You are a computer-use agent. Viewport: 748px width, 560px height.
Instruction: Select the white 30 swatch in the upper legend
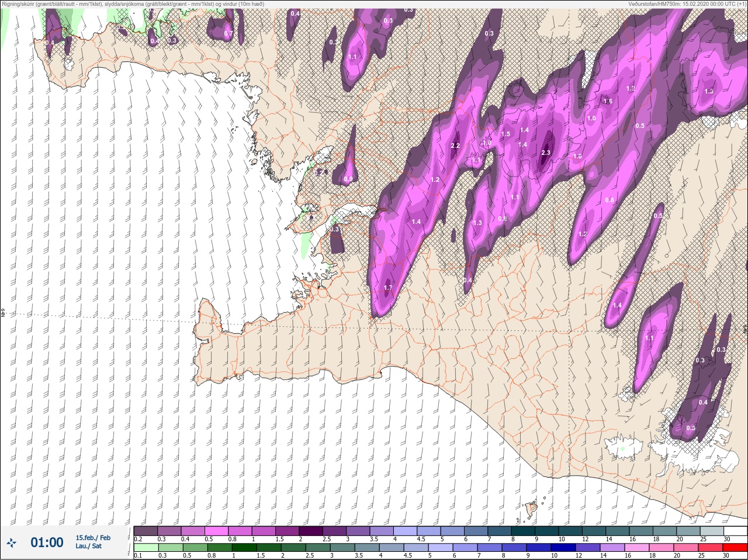click(x=735, y=531)
